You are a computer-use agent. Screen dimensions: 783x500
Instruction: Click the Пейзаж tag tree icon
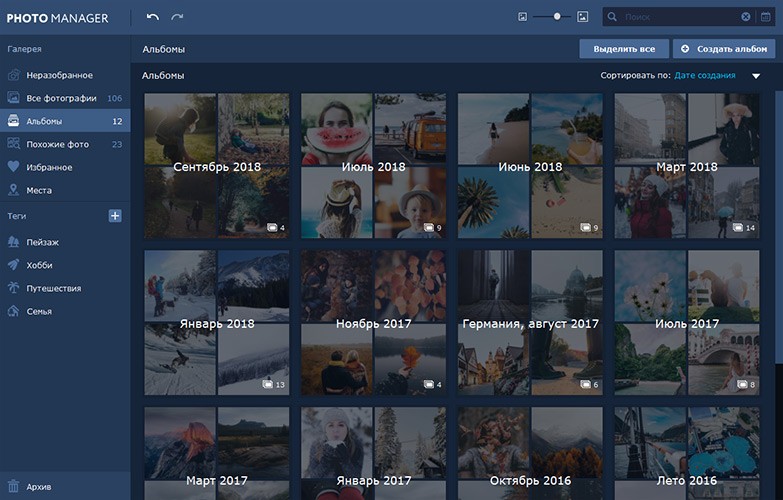[x=13, y=242]
